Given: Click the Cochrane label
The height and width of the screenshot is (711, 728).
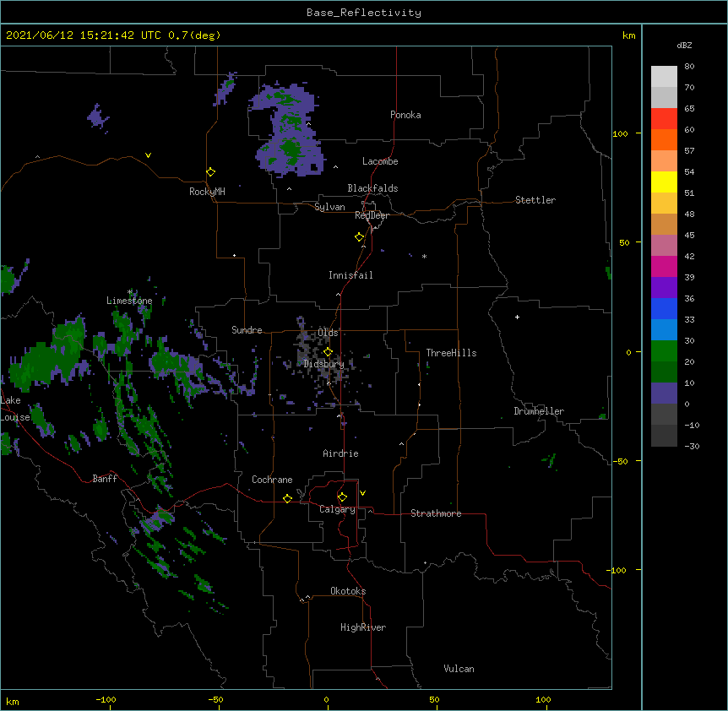Looking at the screenshot, I should pyautogui.click(x=272, y=480).
